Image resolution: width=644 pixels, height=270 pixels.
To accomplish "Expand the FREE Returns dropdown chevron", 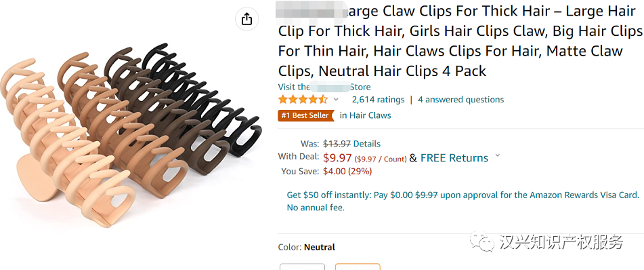I will click(x=497, y=155).
